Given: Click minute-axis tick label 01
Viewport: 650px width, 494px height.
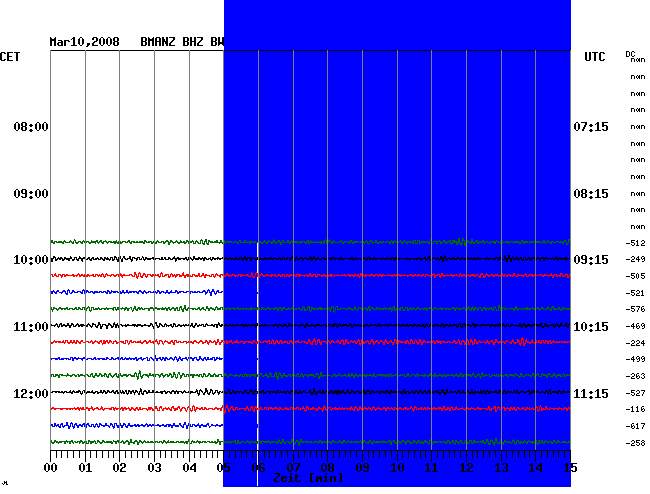Looking at the screenshot, I should pyautogui.click(x=85, y=468).
